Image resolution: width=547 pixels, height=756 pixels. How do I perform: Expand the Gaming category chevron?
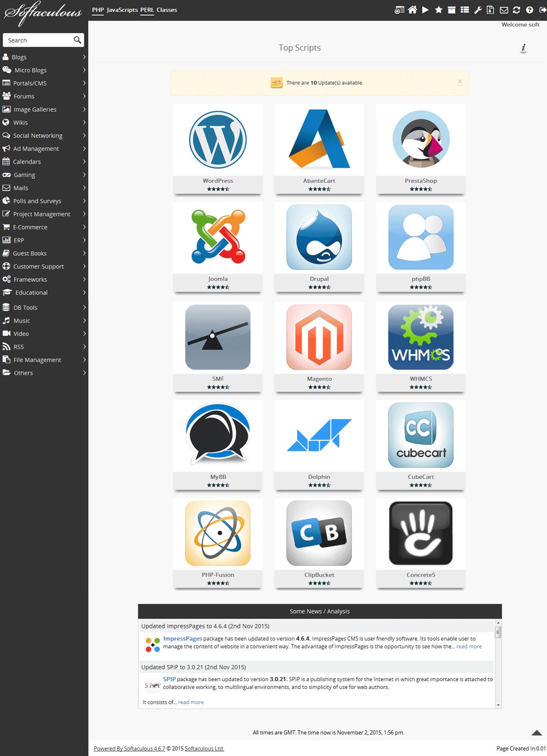point(84,175)
